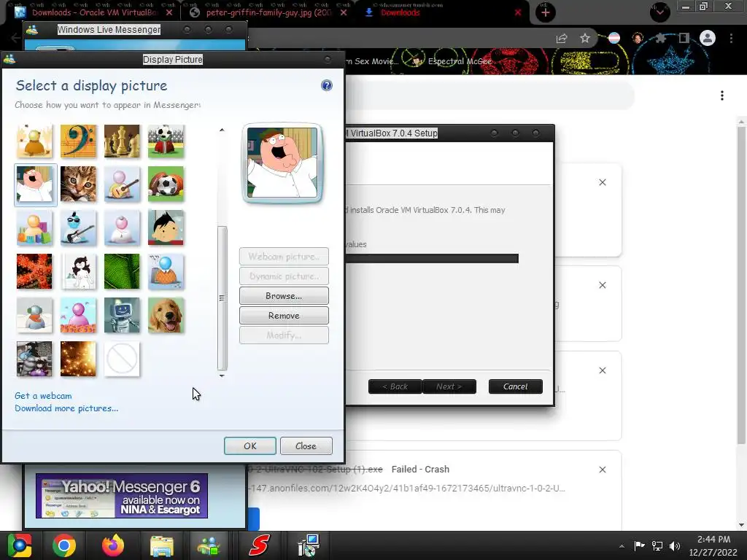Open the red S taskbar application
The height and width of the screenshot is (560, 747).
(x=259, y=545)
